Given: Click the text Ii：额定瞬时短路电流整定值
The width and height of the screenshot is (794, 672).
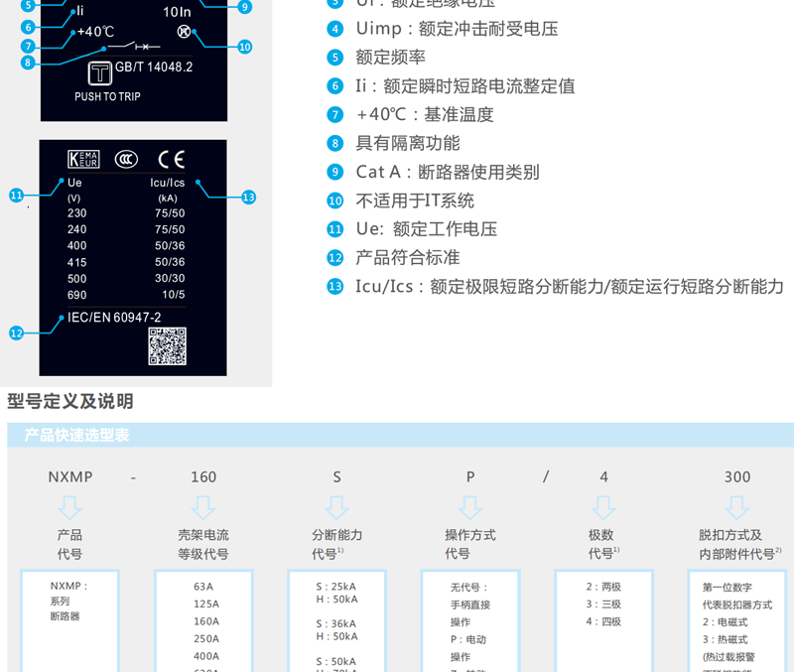Looking at the screenshot, I should 465,86.
